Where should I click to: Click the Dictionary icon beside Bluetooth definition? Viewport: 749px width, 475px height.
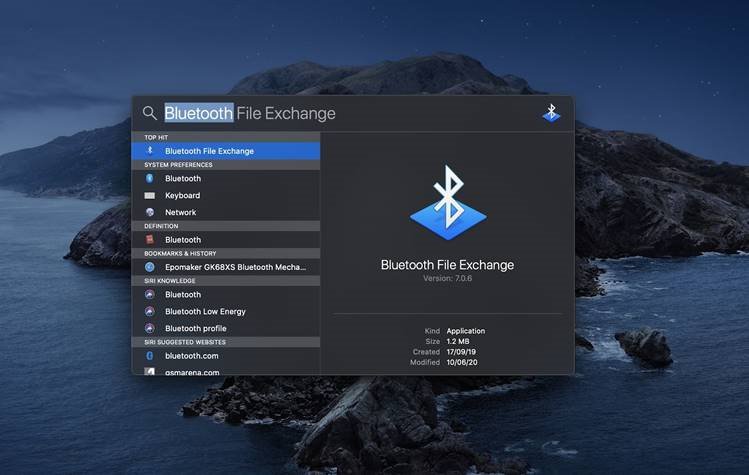(150, 239)
